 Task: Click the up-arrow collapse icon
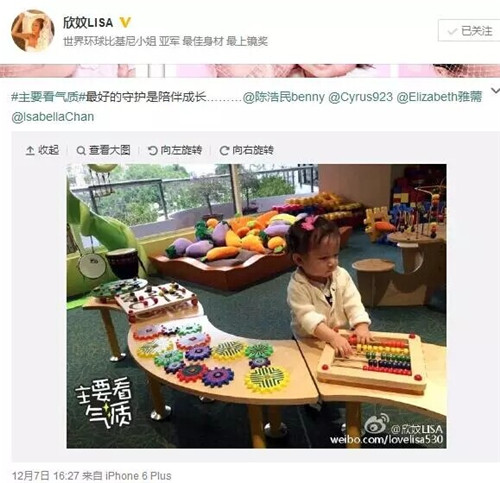click(30, 151)
